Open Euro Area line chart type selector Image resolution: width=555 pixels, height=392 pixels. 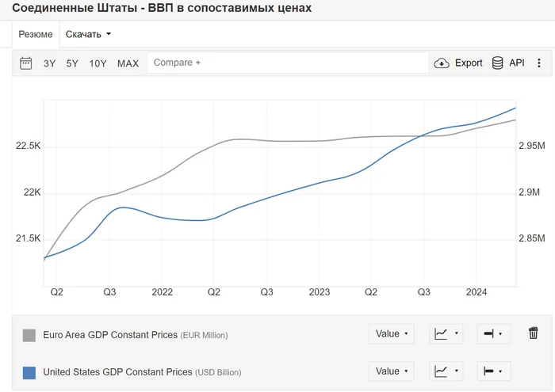pos(446,333)
